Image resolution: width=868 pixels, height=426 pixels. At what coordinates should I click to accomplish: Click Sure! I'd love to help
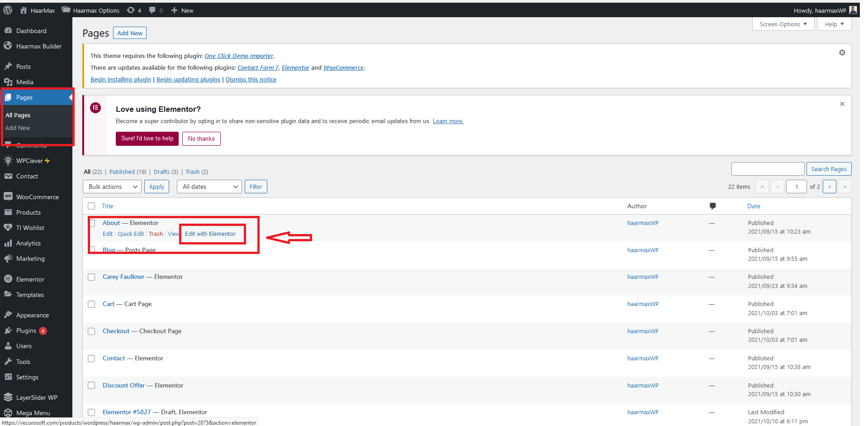[x=147, y=139]
